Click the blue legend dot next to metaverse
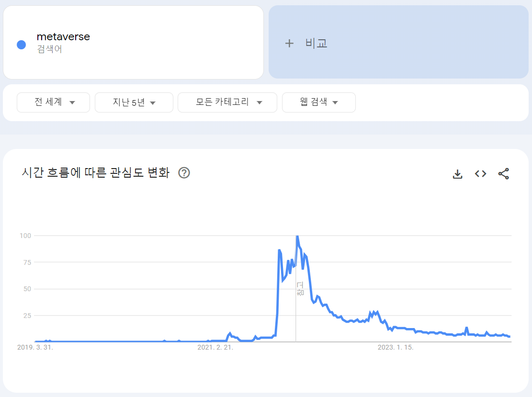The height and width of the screenshot is (397, 532). pos(20,45)
